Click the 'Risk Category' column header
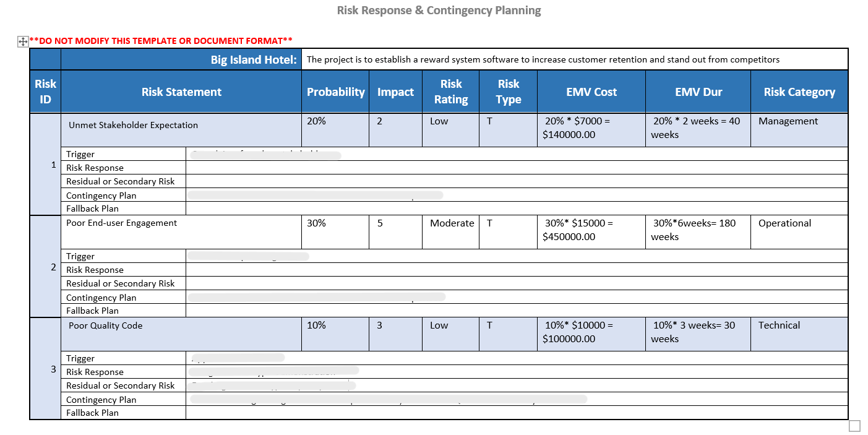 point(799,92)
